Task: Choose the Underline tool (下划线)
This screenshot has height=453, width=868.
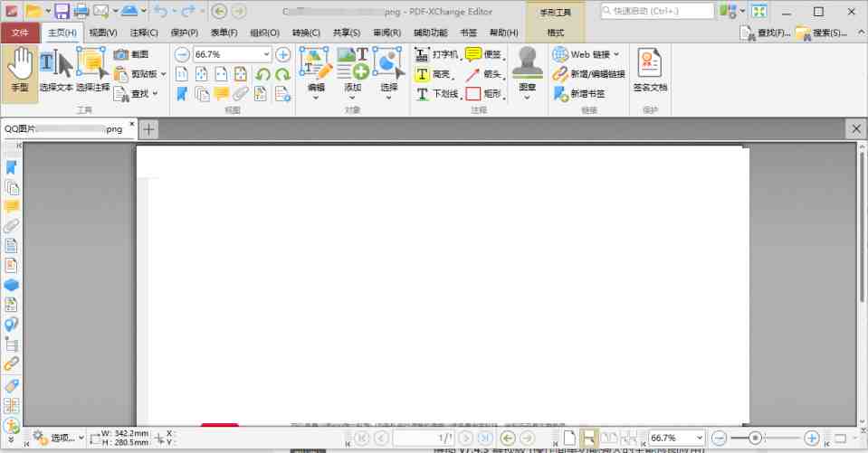Action: tap(437, 94)
